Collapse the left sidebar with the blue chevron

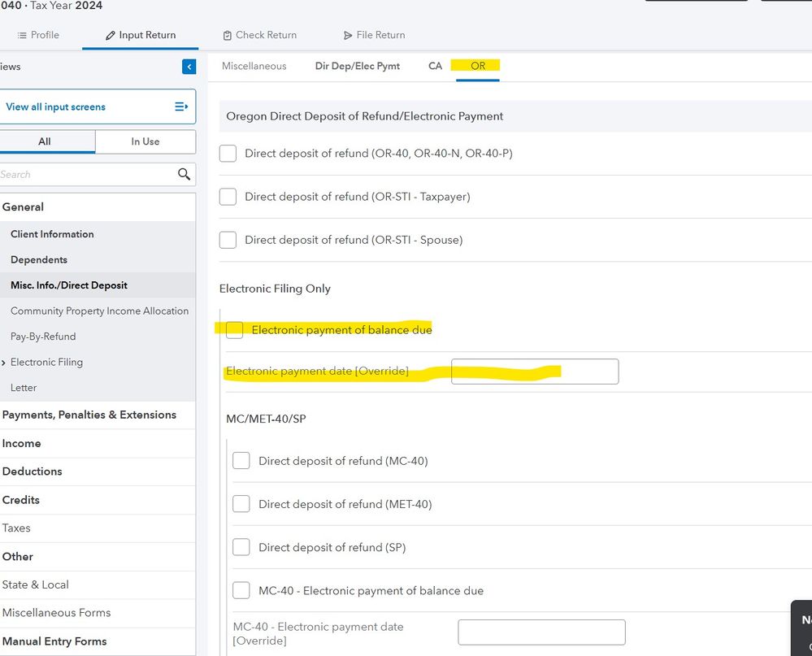click(189, 67)
